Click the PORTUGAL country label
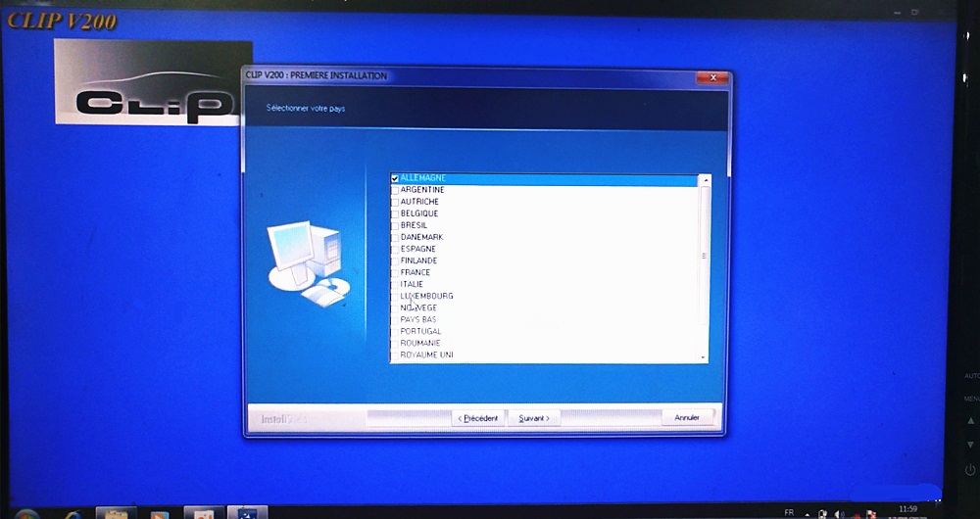Image resolution: width=980 pixels, height=519 pixels. (x=420, y=332)
